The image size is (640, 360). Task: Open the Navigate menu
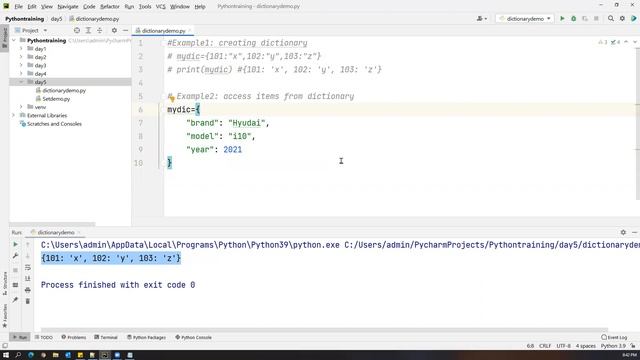68,7
